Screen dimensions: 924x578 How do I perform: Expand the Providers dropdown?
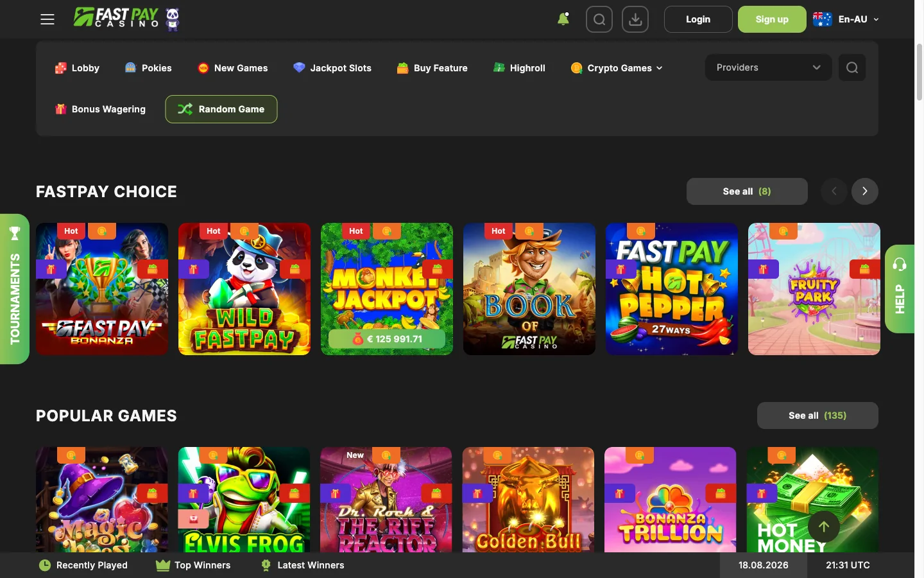click(769, 67)
